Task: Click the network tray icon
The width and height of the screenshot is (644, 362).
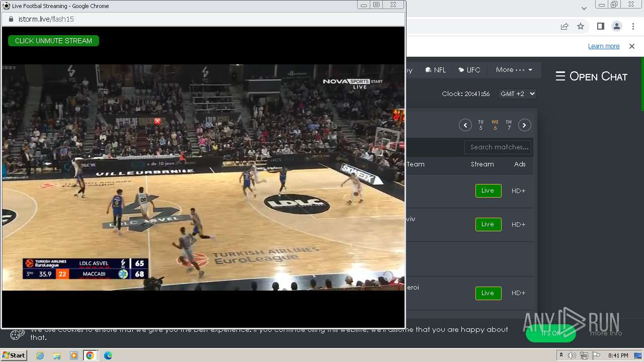Action: [584, 355]
